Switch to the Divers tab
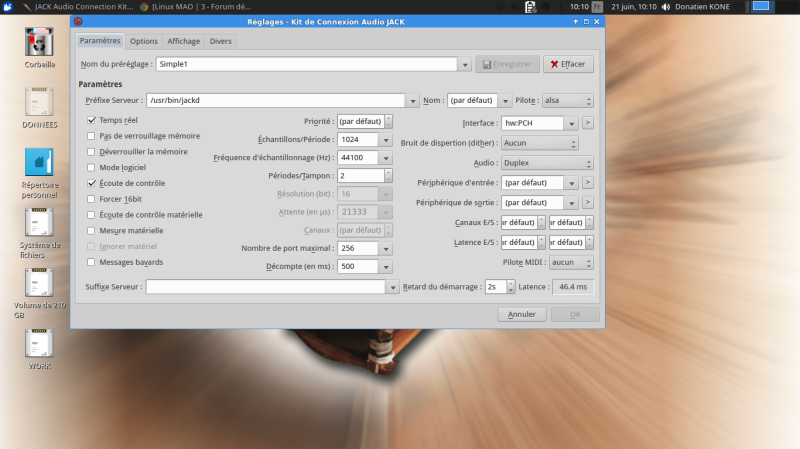800x449 pixels. point(220,41)
